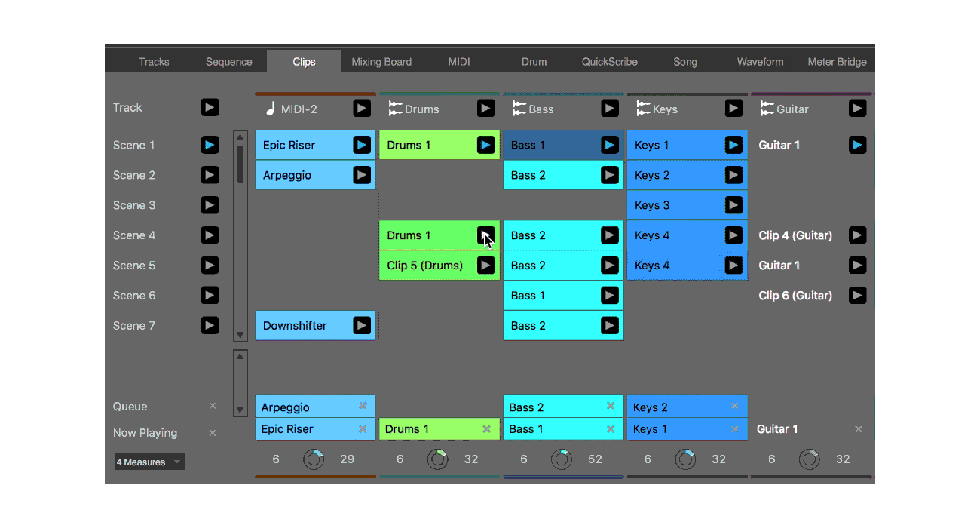Trigger Scene 4 play button

click(210, 235)
